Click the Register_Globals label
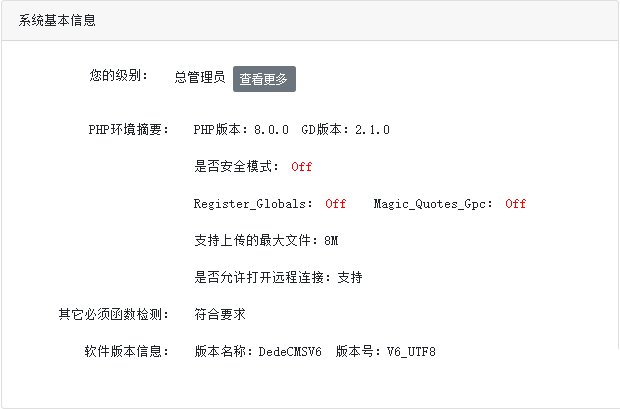This screenshot has width=620, height=409. coord(253,204)
